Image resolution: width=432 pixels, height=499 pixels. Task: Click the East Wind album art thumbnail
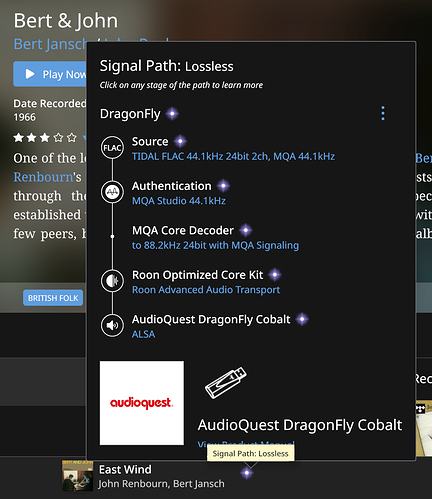77,476
